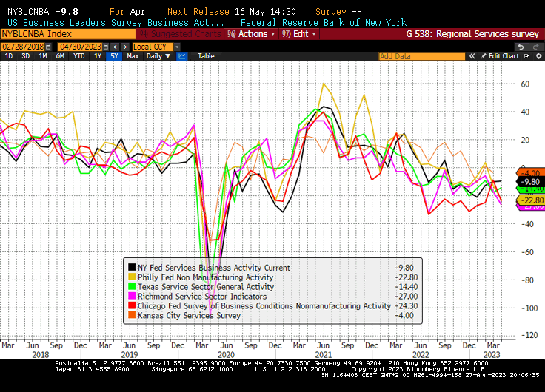Select the 3D range tab

pyautogui.click(x=25, y=56)
